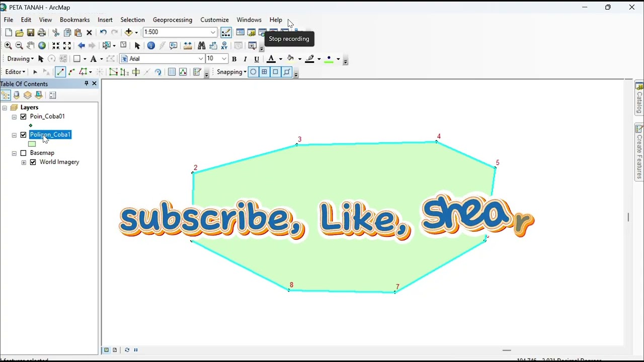Open the Customize menu

point(214,20)
